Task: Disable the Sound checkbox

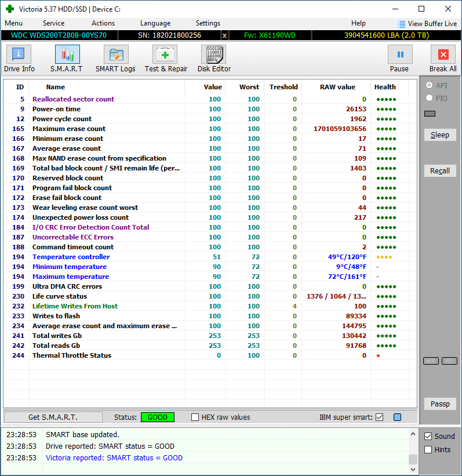Action: [x=428, y=437]
